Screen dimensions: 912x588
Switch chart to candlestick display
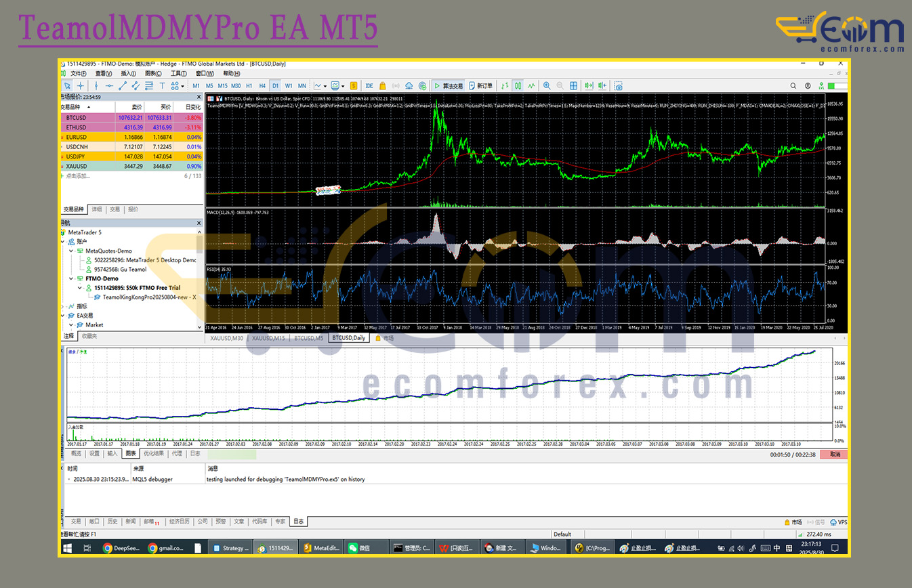(x=518, y=86)
